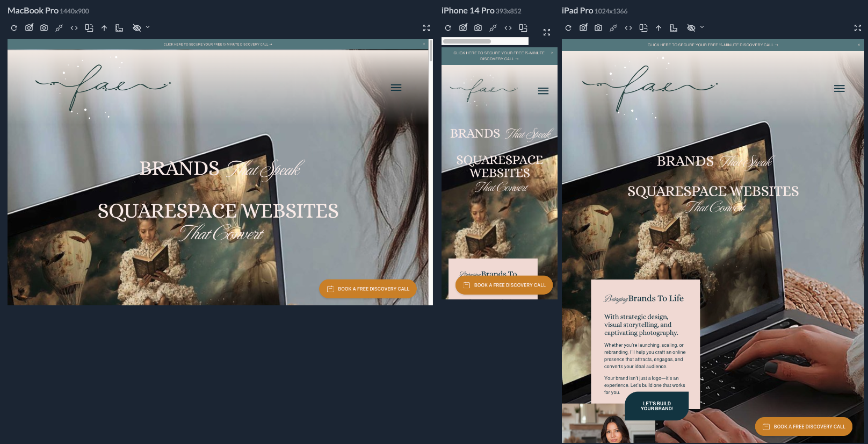Enter fullscreen for the MacBook Pro preview
This screenshot has height=444, width=868.
coord(426,28)
